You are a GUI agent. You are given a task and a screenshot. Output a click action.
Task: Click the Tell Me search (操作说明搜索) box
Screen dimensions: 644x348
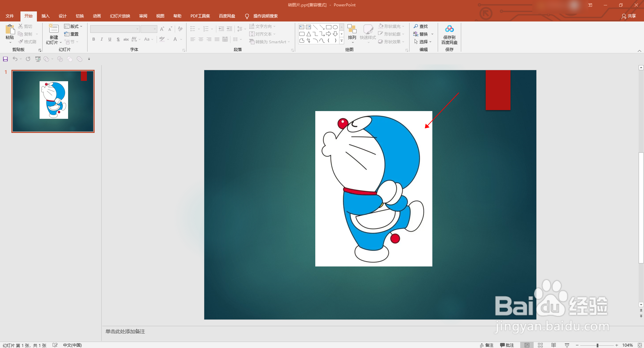pos(262,16)
